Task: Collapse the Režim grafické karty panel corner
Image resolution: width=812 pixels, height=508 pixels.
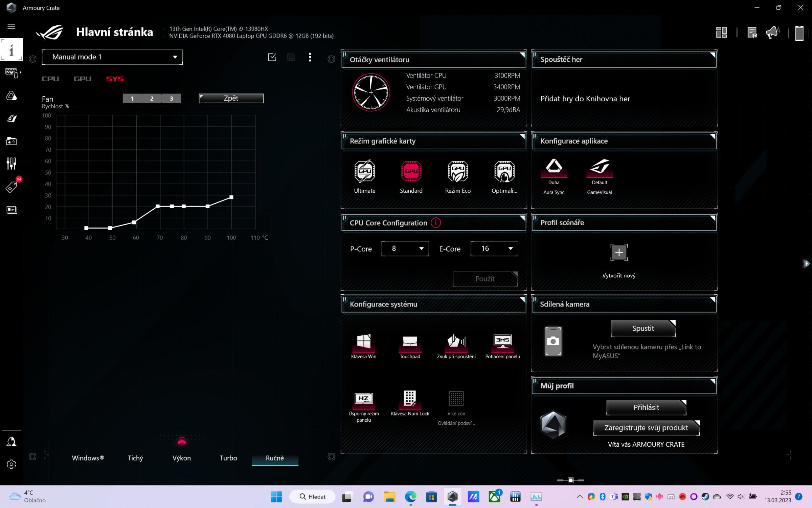Action: click(x=522, y=136)
